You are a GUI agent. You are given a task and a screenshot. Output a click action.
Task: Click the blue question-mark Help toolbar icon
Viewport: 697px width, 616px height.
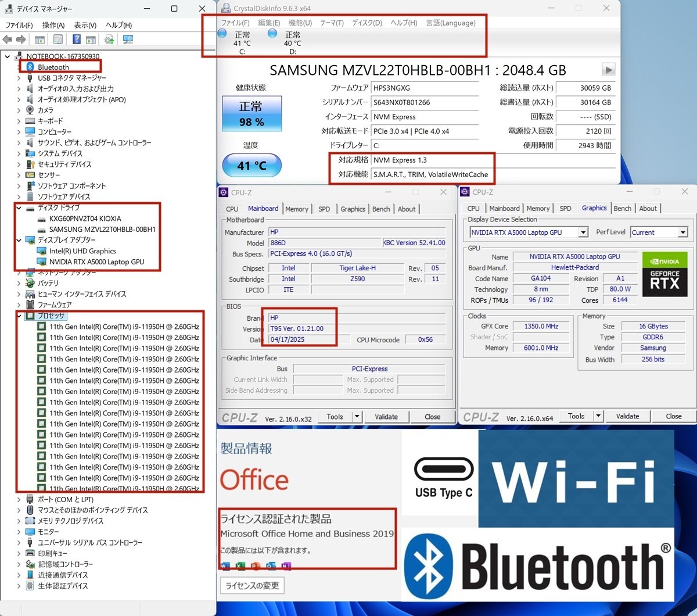pyautogui.click(x=76, y=40)
